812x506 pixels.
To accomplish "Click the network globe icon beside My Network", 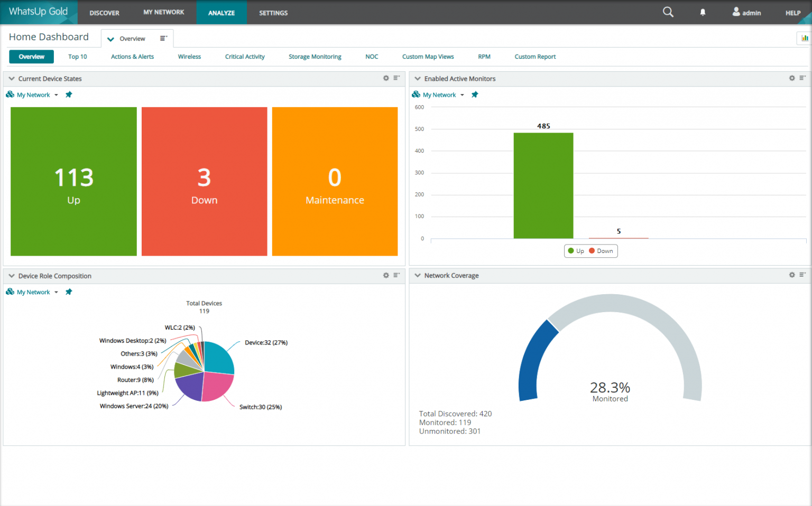I will 10,94.
